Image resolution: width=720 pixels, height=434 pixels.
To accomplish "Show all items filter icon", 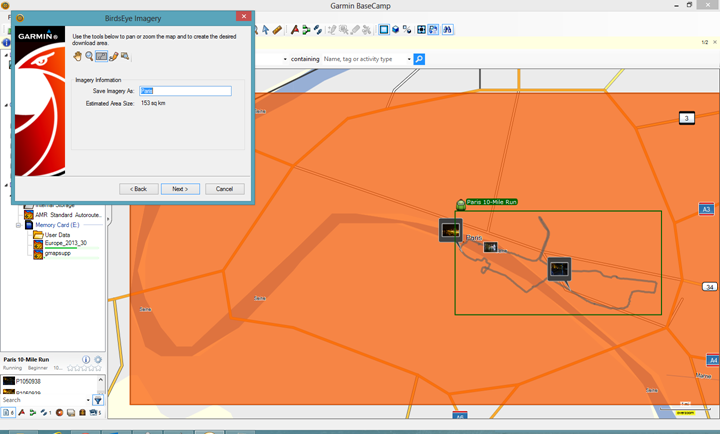I will click(7, 412).
